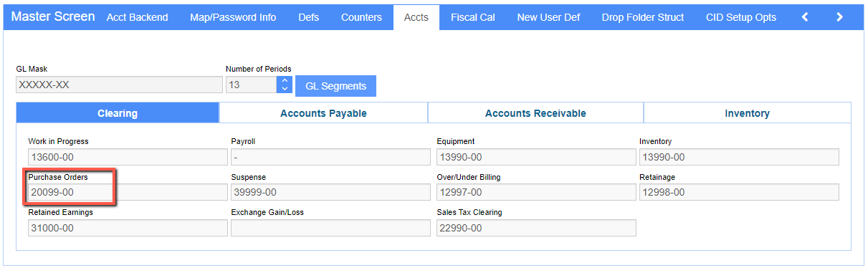Screen dimensions: 868x268
Task: Decrease Number of Periods using down arrow
Action: click(x=285, y=90)
